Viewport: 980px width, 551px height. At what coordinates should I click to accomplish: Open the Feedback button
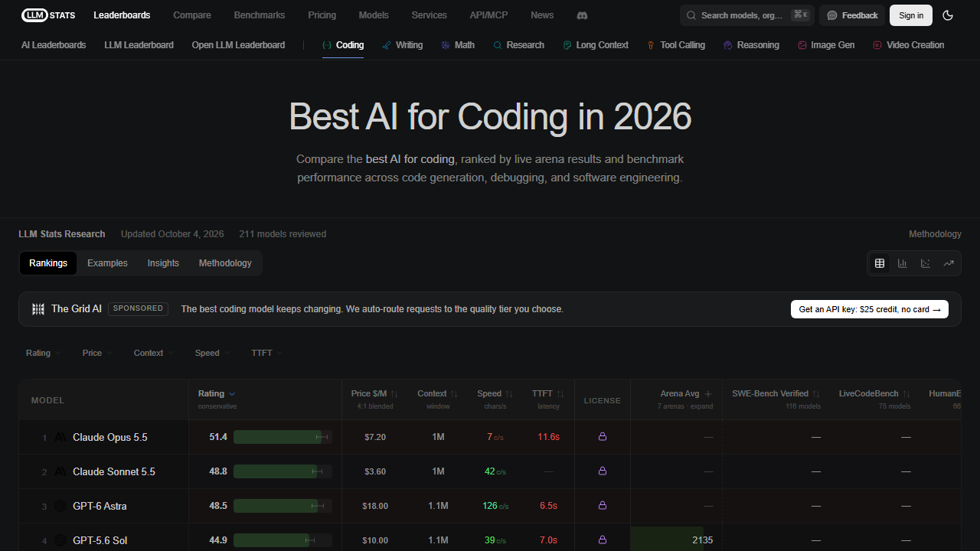(x=852, y=15)
